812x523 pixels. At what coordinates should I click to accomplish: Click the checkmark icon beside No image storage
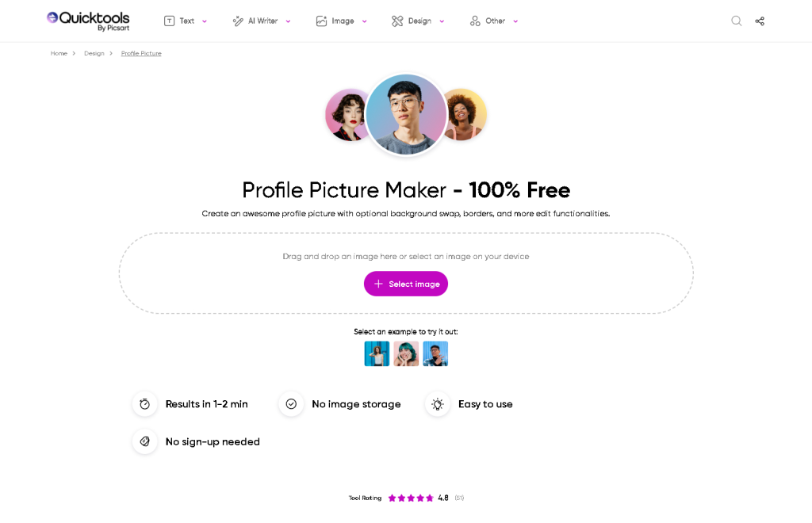click(291, 404)
